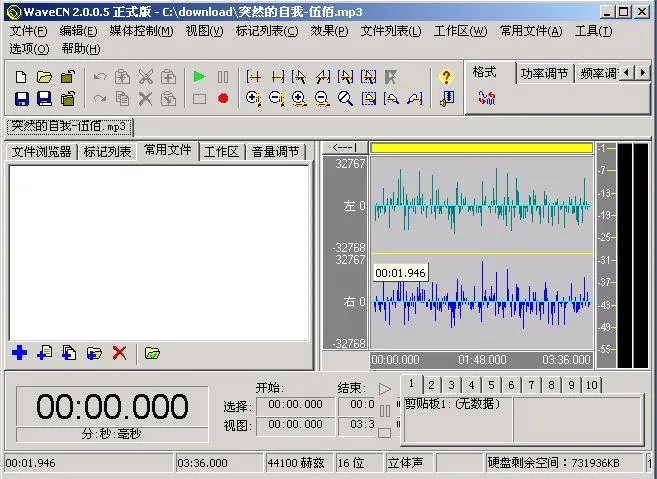Switch to the 工作区 panel tab
This screenshot has height=479, width=657.
pyautogui.click(x=221, y=152)
